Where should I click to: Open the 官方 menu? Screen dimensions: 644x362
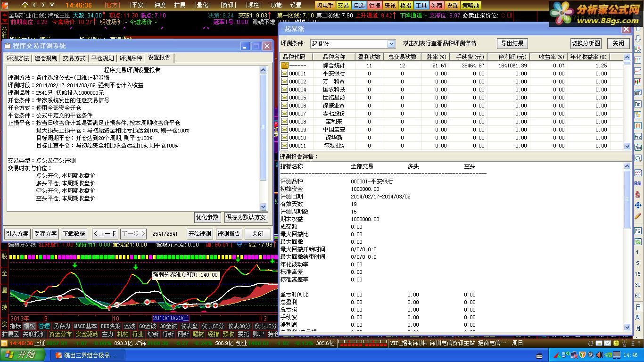(112, 5)
